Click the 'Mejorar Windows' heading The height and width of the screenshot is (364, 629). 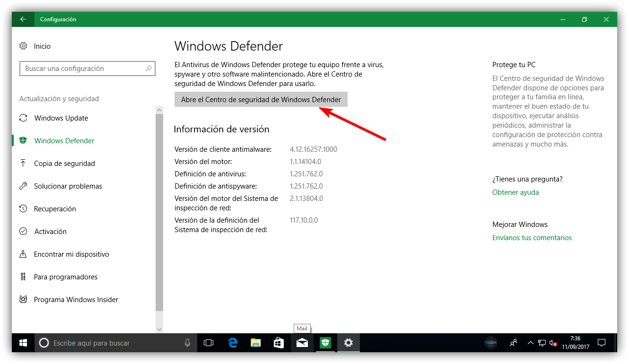coord(520,225)
